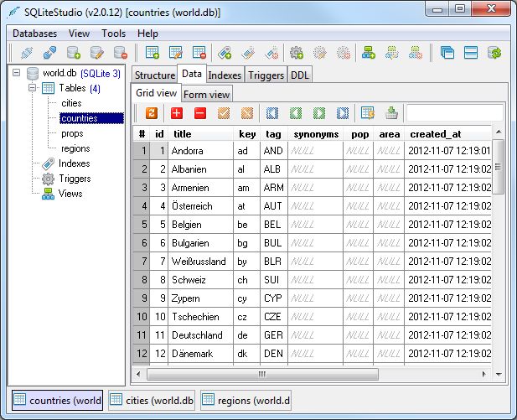
Task: Click the commit changes checkmark icon
Action: (224, 113)
